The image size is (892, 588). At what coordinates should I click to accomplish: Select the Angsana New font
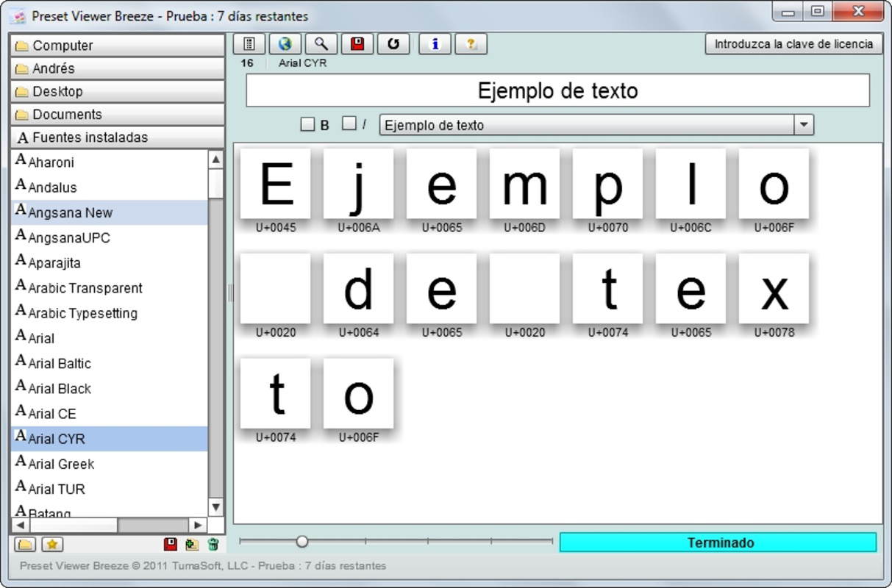pyautogui.click(x=110, y=212)
